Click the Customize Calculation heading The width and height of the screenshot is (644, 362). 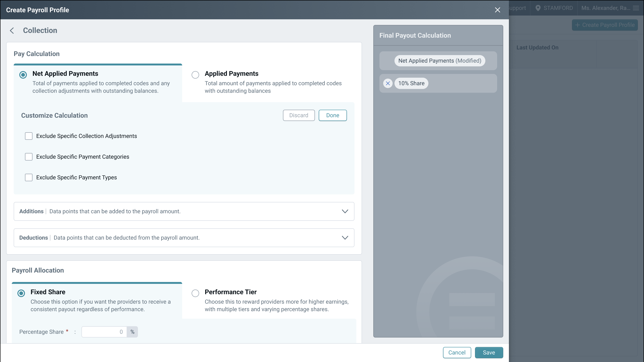[54, 116]
